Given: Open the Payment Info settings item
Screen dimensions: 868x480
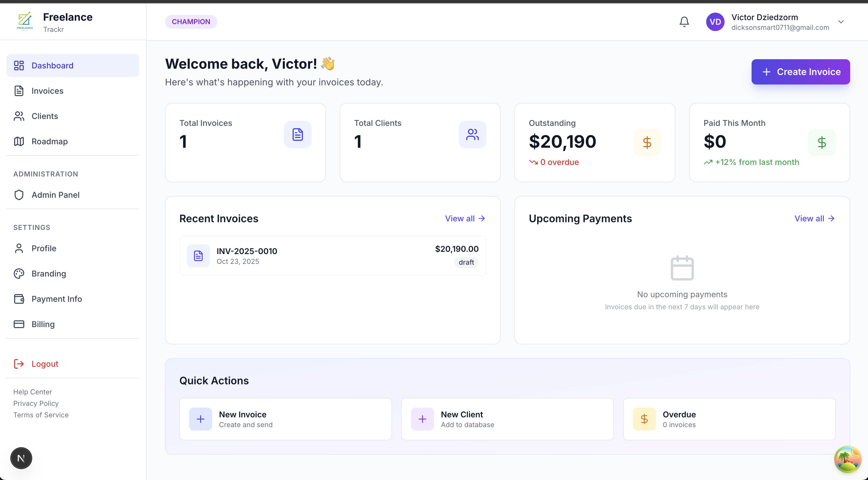Looking at the screenshot, I should point(57,299).
